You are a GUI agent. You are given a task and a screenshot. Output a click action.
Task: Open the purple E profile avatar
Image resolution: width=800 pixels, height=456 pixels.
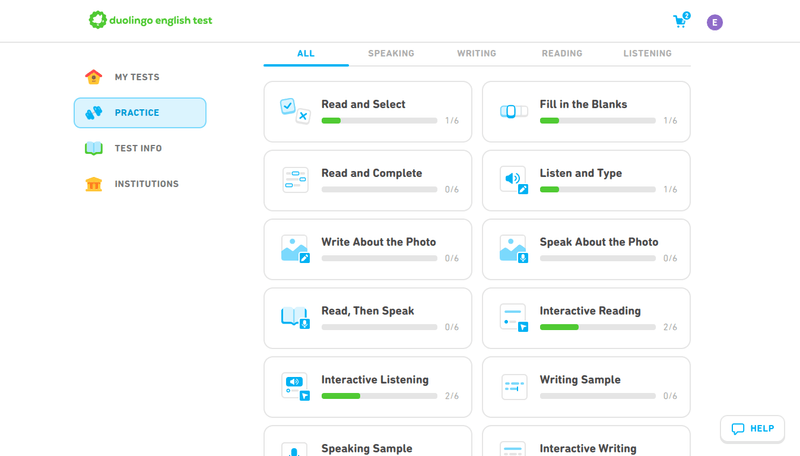[x=714, y=22]
